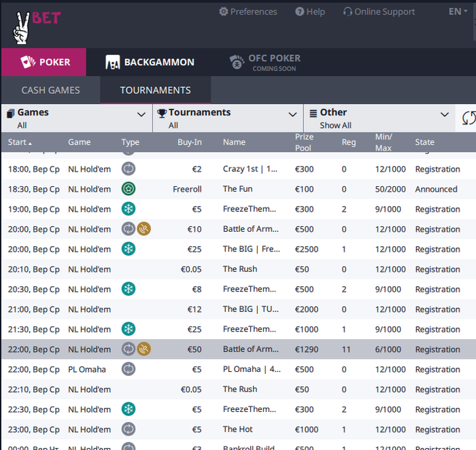Viewport: 476px width, 450px height.
Task: Select the 18:00 Crazy 1st tournament name
Action: coord(250,169)
